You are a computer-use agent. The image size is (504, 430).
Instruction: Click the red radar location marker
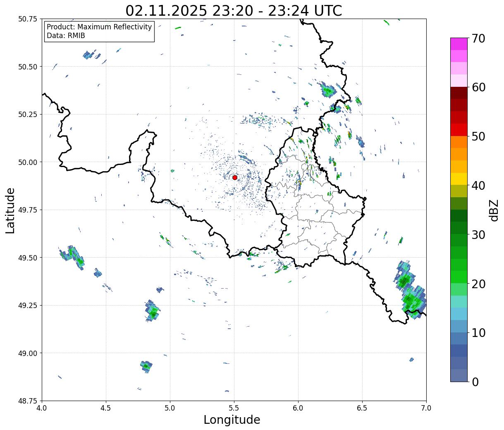[x=235, y=177]
